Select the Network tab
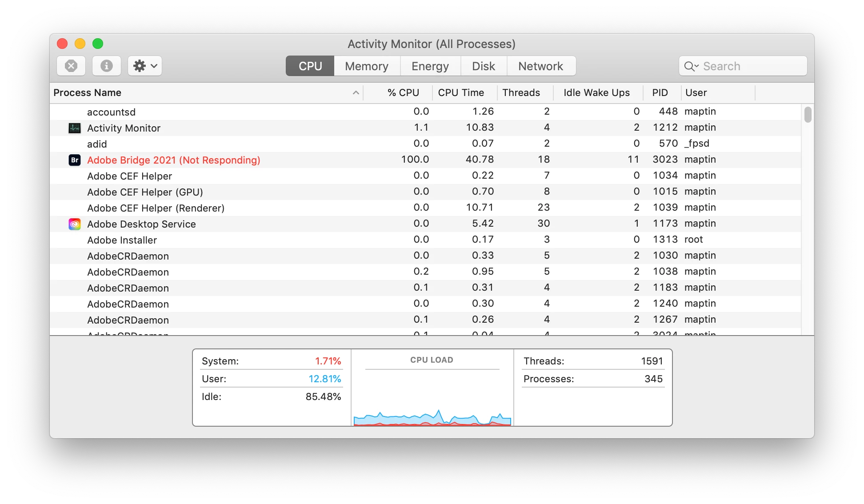This screenshot has height=504, width=864. (540, 66)
